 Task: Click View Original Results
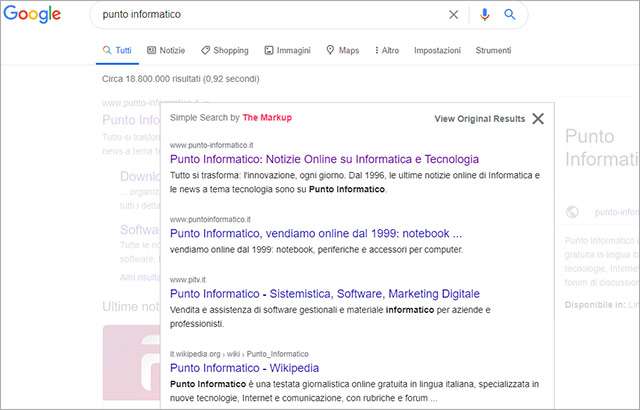tap(480, 119)
